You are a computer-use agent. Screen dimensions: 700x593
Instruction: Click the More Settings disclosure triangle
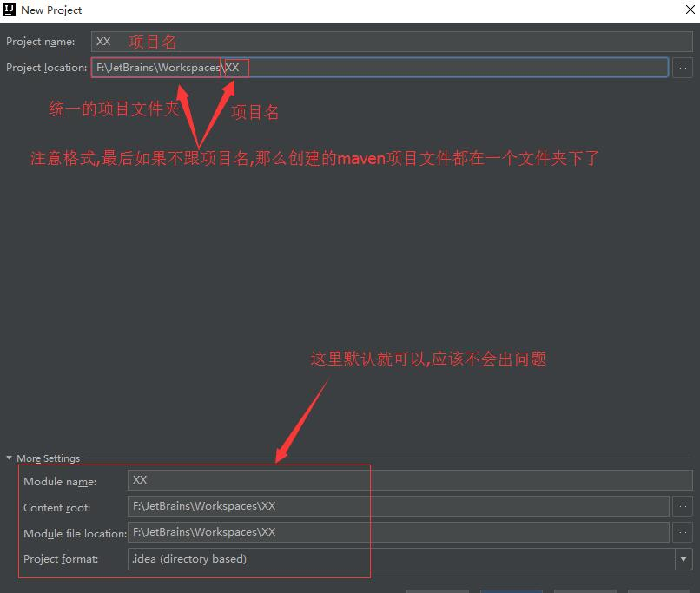pyautogui.click(x=10, y=458)
